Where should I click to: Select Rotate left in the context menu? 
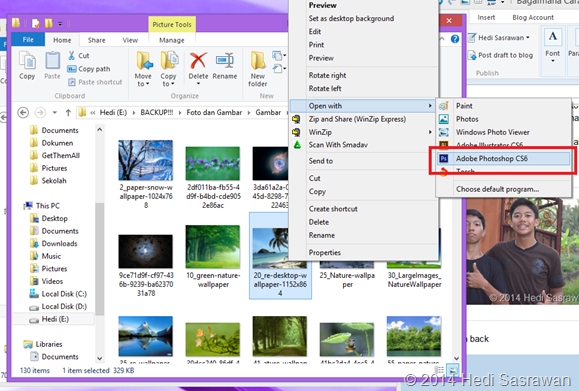pos(325,89)
